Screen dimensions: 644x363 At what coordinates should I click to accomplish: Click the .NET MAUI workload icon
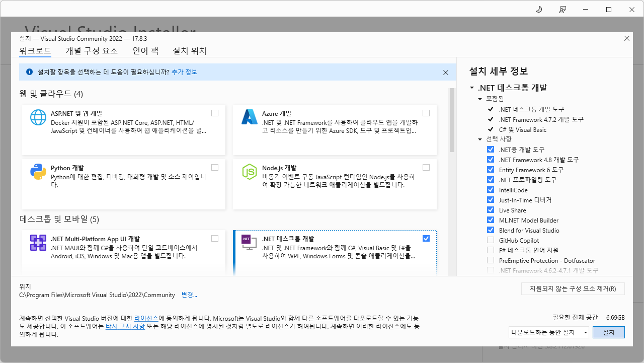[38, 243]
